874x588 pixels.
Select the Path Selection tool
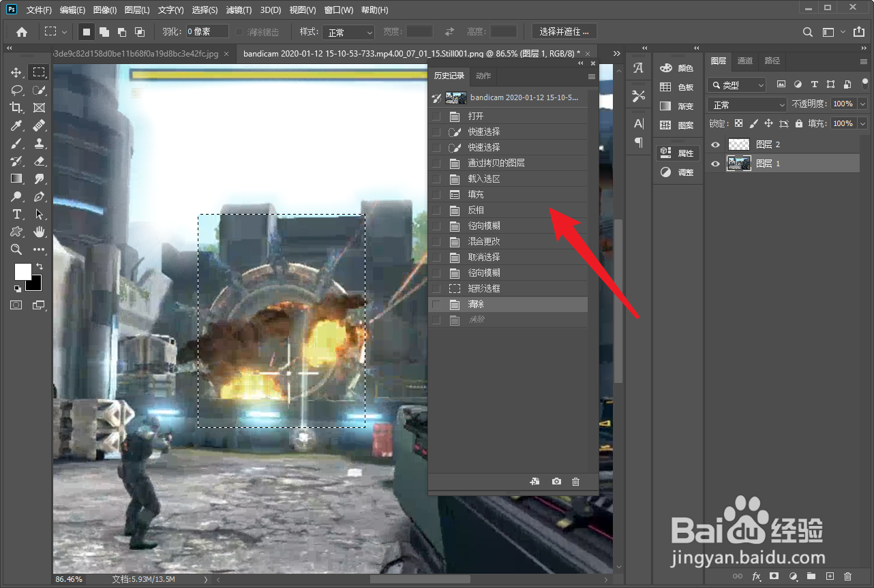tap(40, 214)
